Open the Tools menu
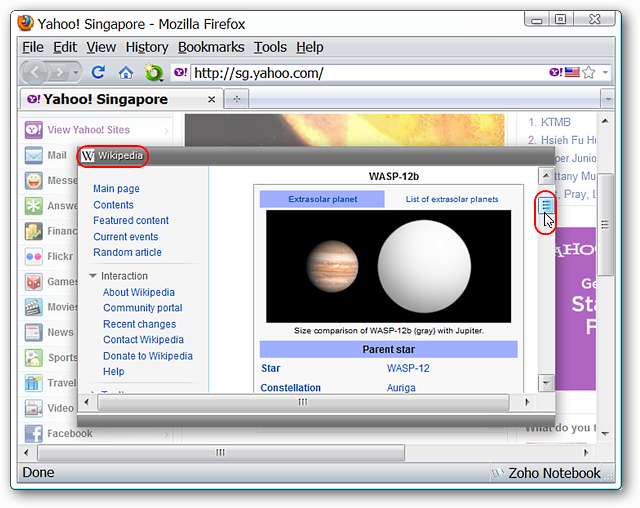This screenshot has width=640, height=508. coord(270,47)
